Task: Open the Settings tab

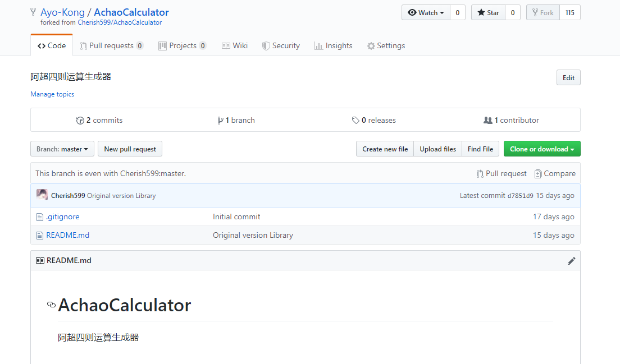Action: pos(386,45)
